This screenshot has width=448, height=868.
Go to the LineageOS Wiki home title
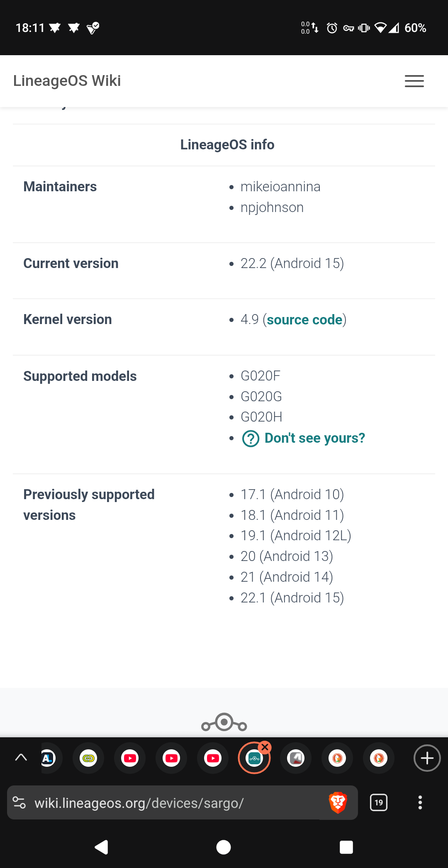(x=67, y=81)
